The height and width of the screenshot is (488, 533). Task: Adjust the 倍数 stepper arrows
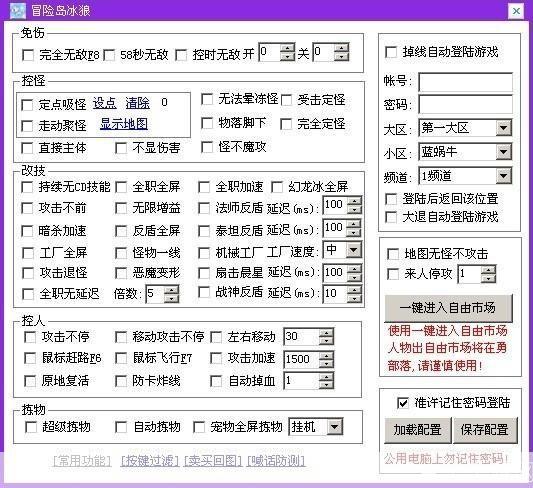pyautogui.click(x=171, y=294)
